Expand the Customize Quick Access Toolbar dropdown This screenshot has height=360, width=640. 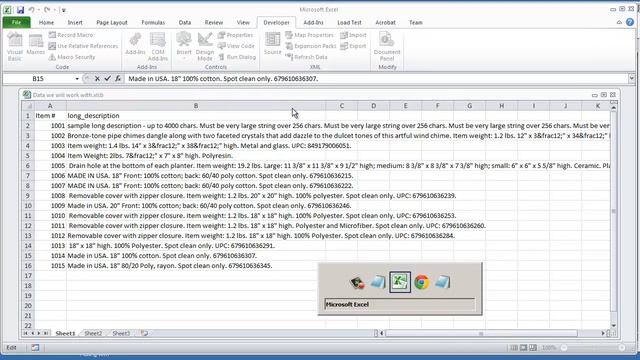pyautogui.click(x=64, y=10)
